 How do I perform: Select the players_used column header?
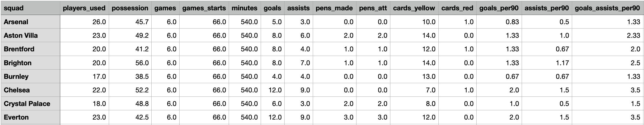tap(84, 8)
